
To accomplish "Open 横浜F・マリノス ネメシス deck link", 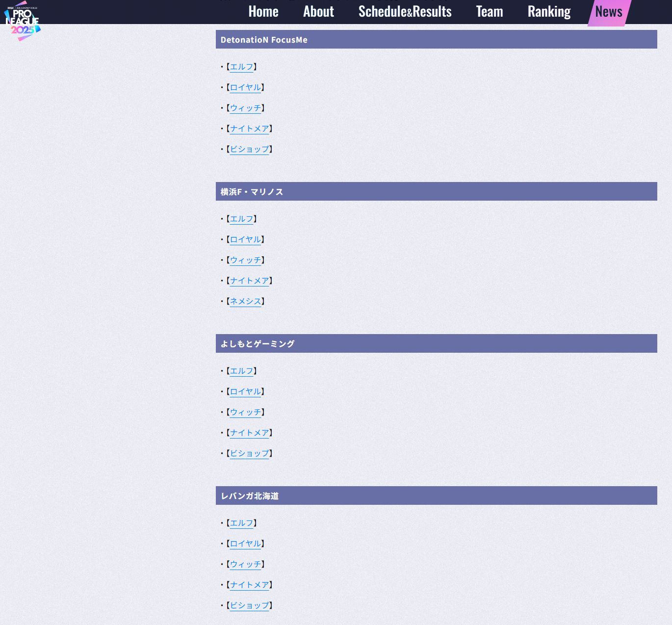I will point(245,301).
